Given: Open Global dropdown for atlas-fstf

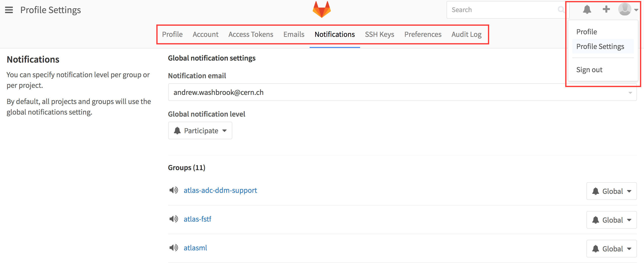Looking at the screenshot, I should pos(611,220).
